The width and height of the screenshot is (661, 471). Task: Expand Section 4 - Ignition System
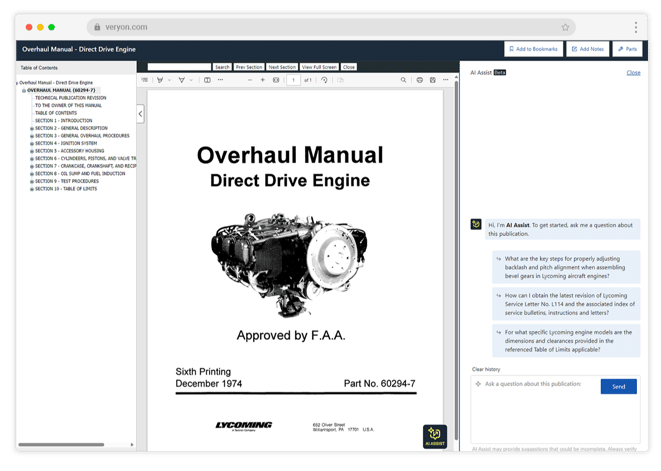coord(32,143)
